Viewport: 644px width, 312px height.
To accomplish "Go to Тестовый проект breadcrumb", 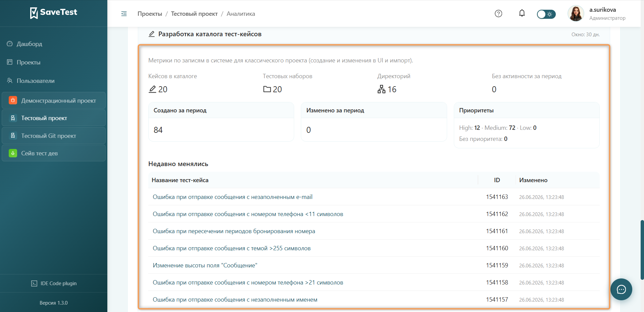I will coord(194,14).
